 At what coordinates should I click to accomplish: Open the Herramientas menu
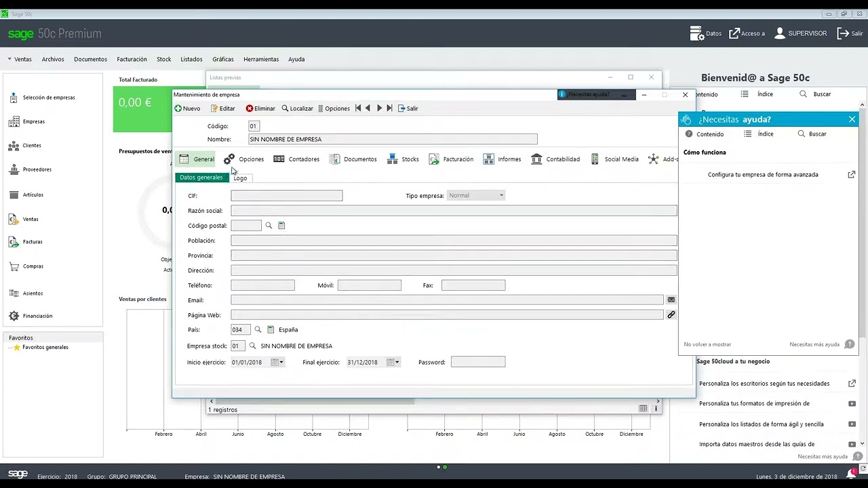point(261,59)
